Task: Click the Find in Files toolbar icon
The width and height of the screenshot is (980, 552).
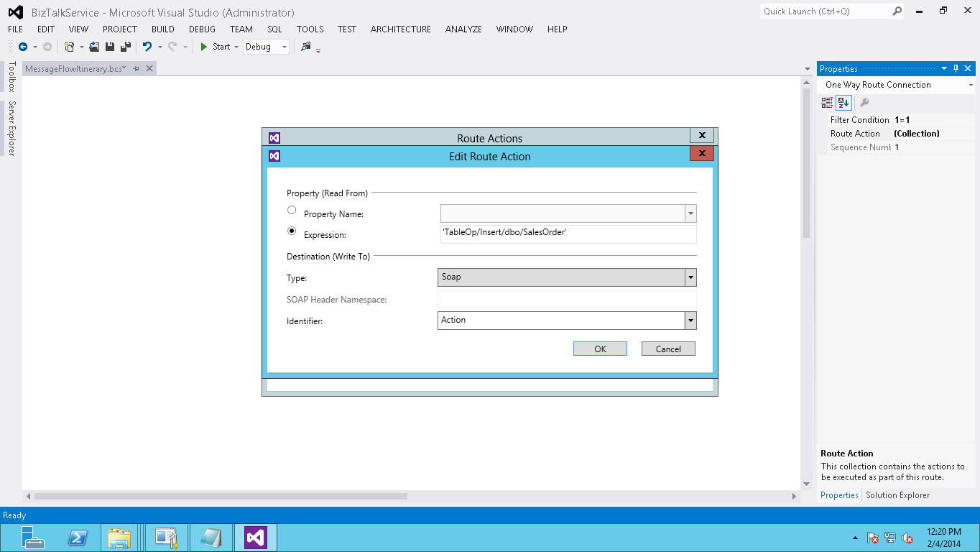Action: click(x=306, y=47)
